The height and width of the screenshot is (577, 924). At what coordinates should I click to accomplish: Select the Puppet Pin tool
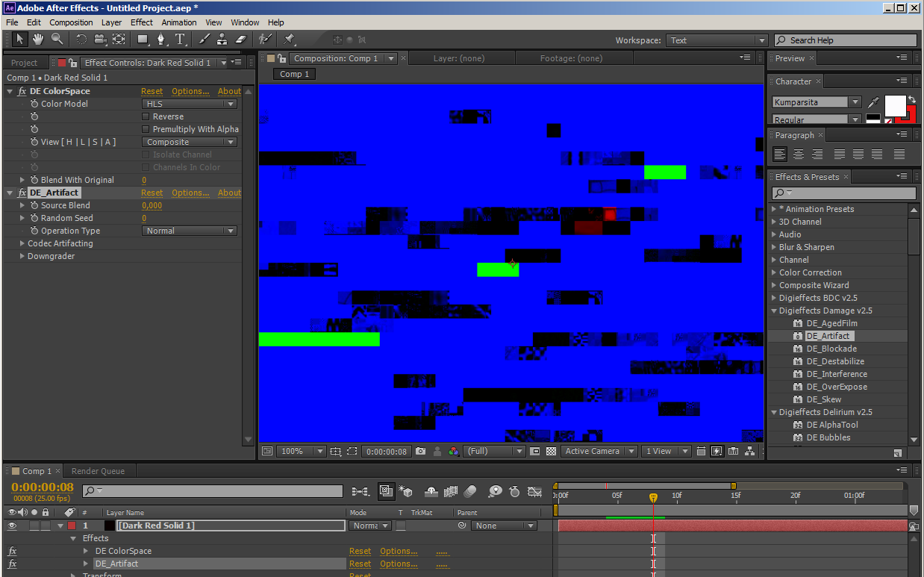point(289,40)
